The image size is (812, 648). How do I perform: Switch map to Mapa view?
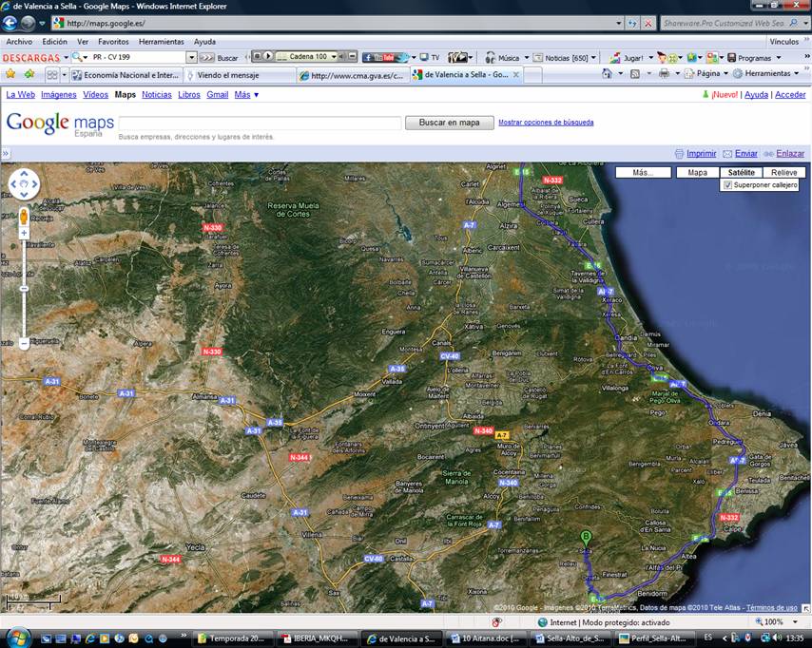[698, 172]
